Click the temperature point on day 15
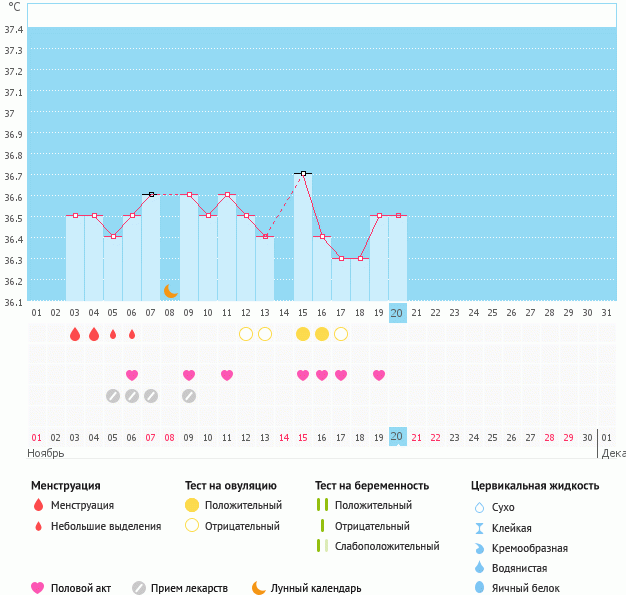 [303, 174]
